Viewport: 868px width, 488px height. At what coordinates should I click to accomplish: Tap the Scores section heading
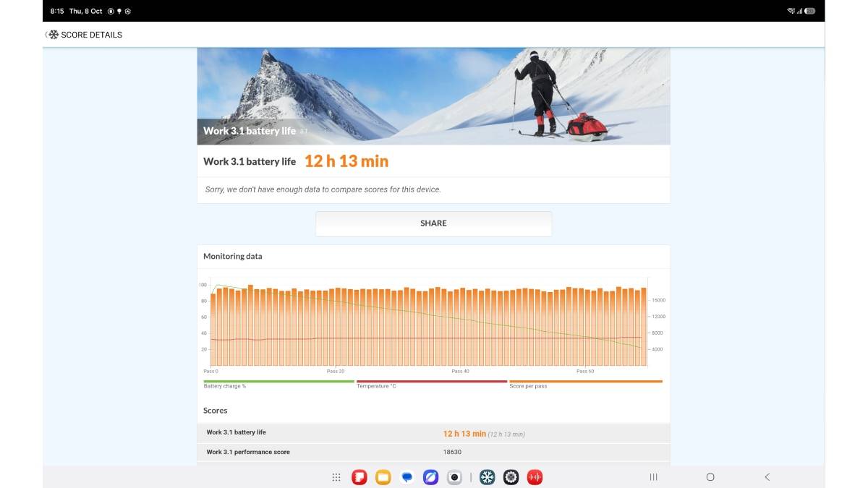click(x=216, y=411)
